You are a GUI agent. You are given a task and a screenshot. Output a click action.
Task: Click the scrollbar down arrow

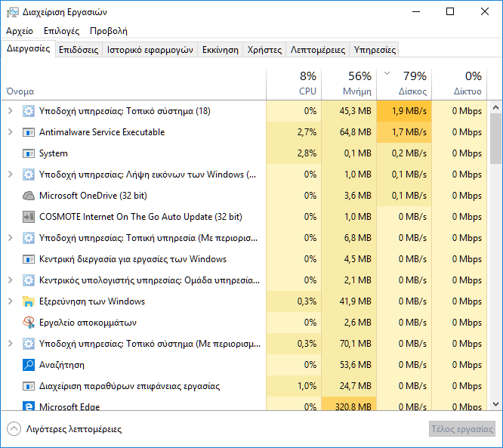(495, 404)
